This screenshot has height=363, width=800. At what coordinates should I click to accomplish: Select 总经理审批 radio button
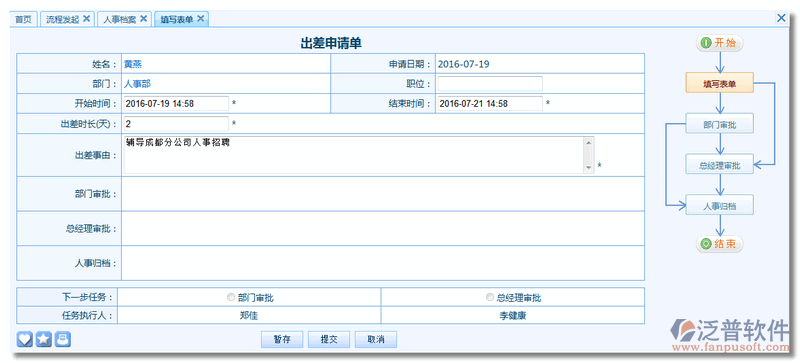pyautogui.click(x=490, y=297)
